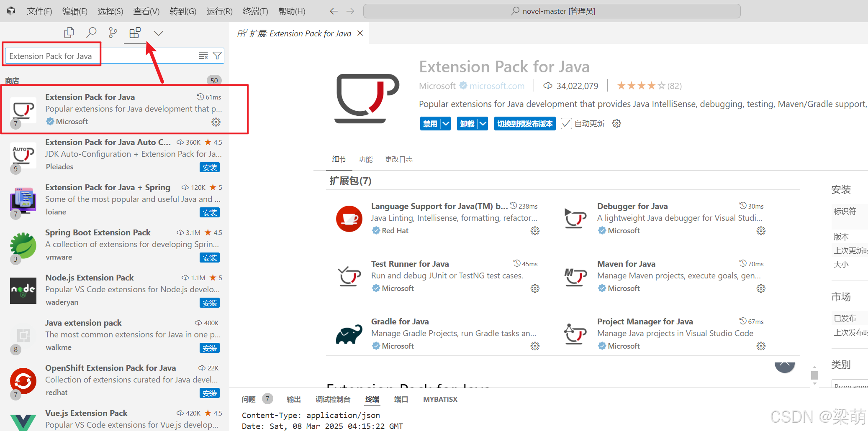Switch to the 输出 panel tab
This screenshot has width=868, height=431.
tap(294, 399)
